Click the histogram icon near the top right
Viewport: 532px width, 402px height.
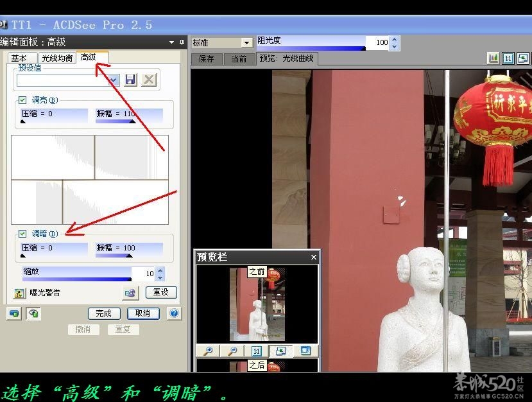(x=494, y=58)
